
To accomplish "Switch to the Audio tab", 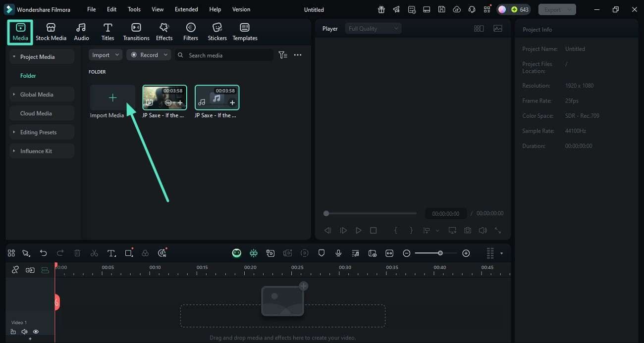I will coord(81,32).
